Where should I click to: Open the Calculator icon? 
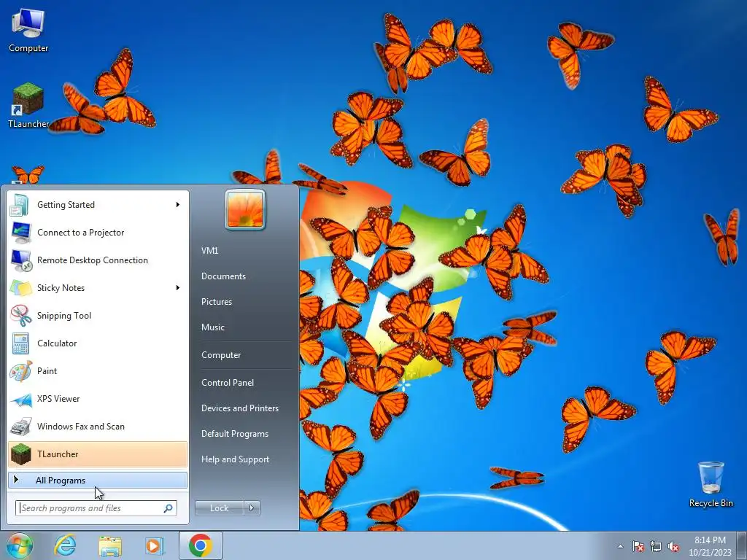[20, 343]
